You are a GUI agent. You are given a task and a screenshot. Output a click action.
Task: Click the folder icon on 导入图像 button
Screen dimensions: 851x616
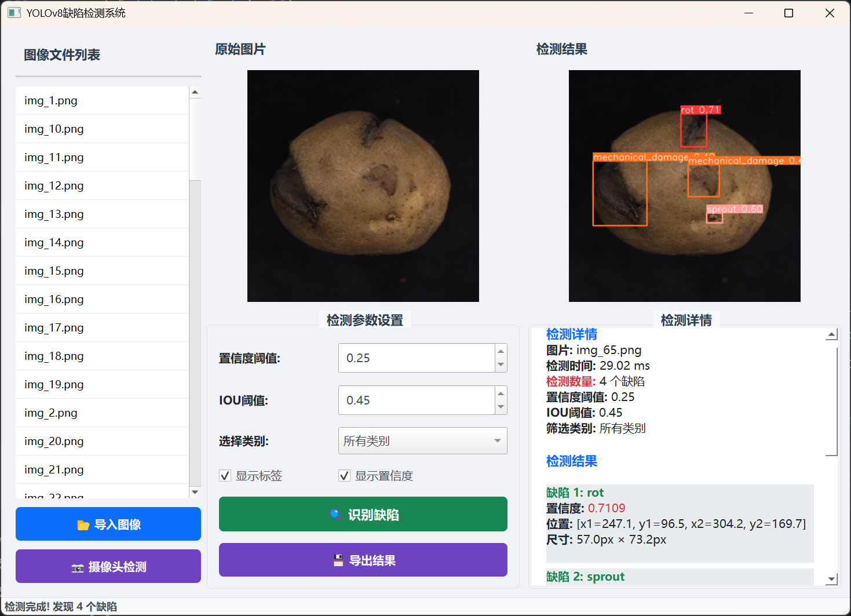coord(83,525)
